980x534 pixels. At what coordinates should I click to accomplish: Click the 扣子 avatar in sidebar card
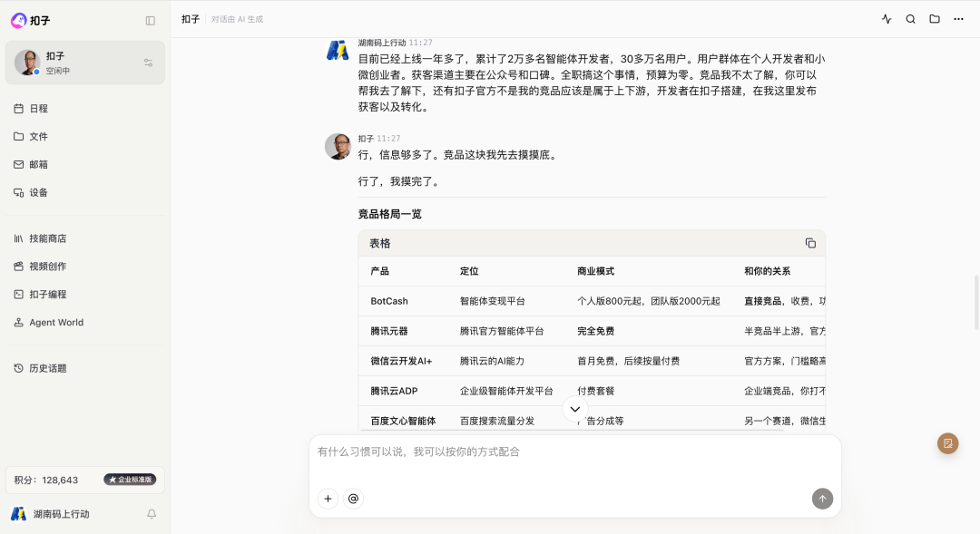[27, 63]
